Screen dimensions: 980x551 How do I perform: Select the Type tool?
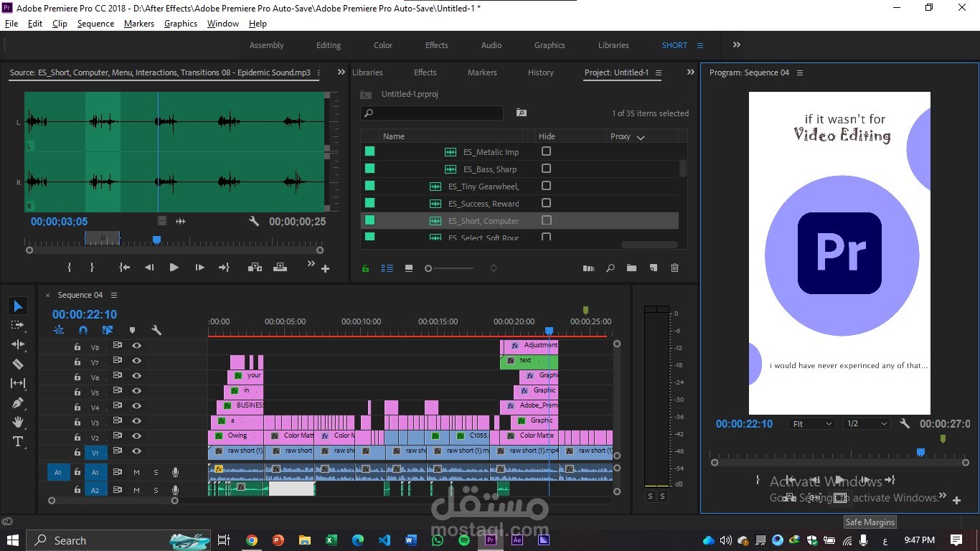(x=18, y=441)
